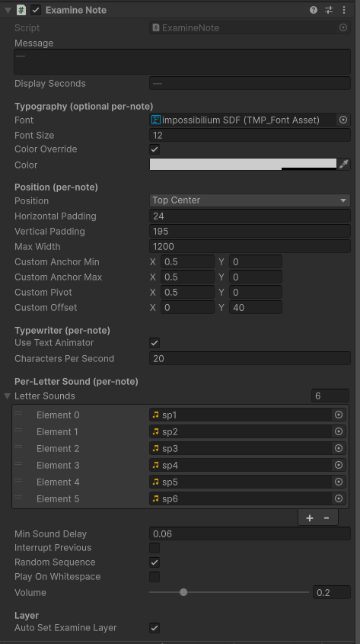Click the impossibilium SDF font asset field
The image size is (360, 644).
pyautogui.click(x=243, y=120)
